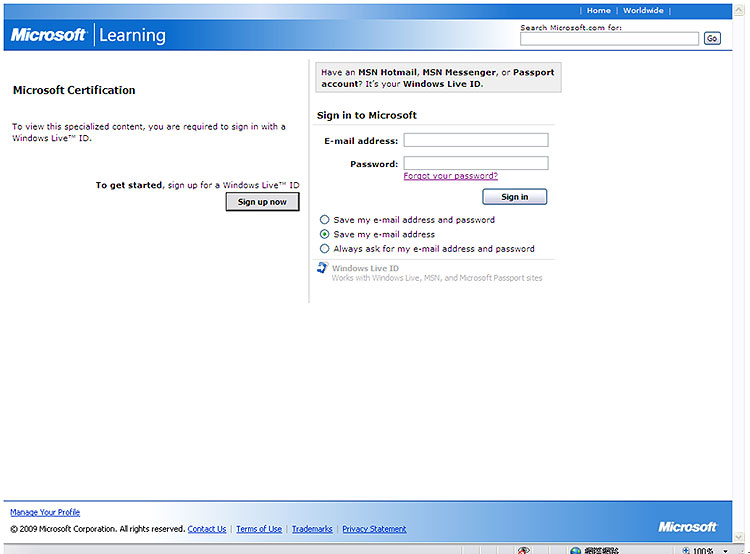The image size is (750, 554).
Task: Open the Home link in top bar
Action: (x=598, y=11)
